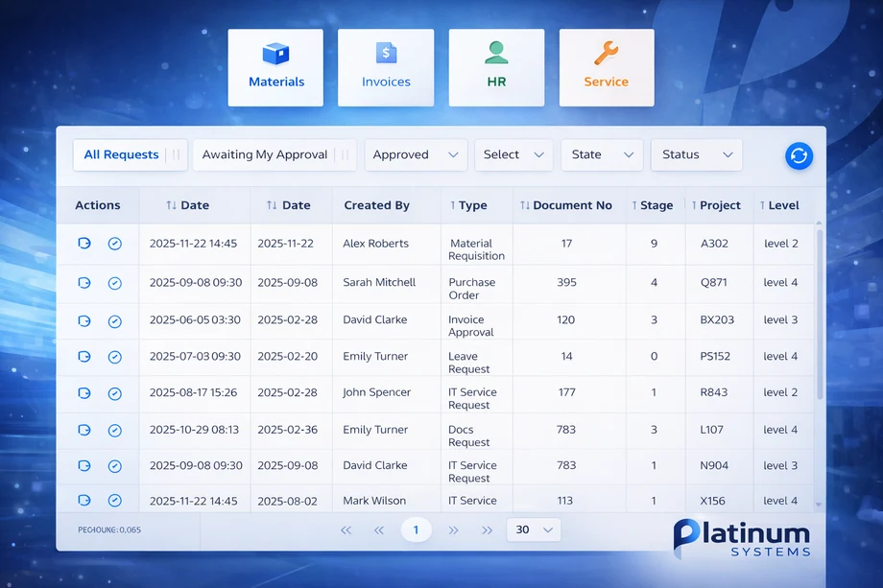Open details for Mark Wilson request
Screen dimensions: 883x588
[x=84, y=500]
